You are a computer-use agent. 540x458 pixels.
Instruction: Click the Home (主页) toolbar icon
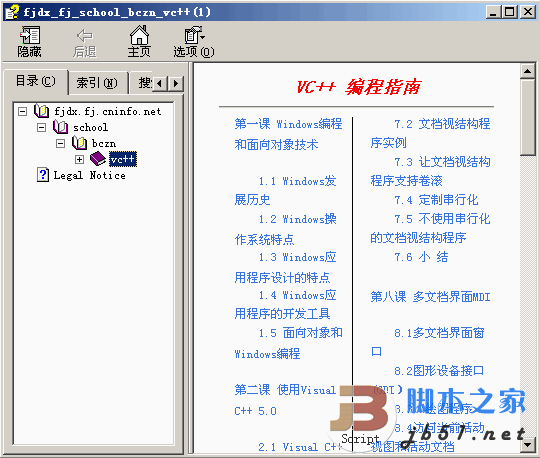click(x=139, y=35)
